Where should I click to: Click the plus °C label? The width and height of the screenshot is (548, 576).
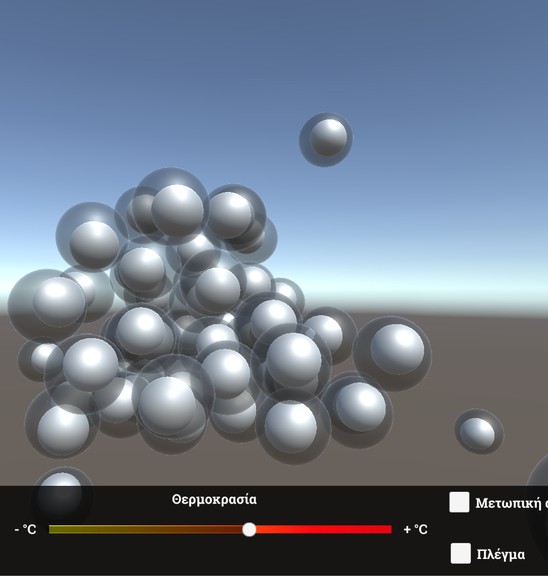415,529
